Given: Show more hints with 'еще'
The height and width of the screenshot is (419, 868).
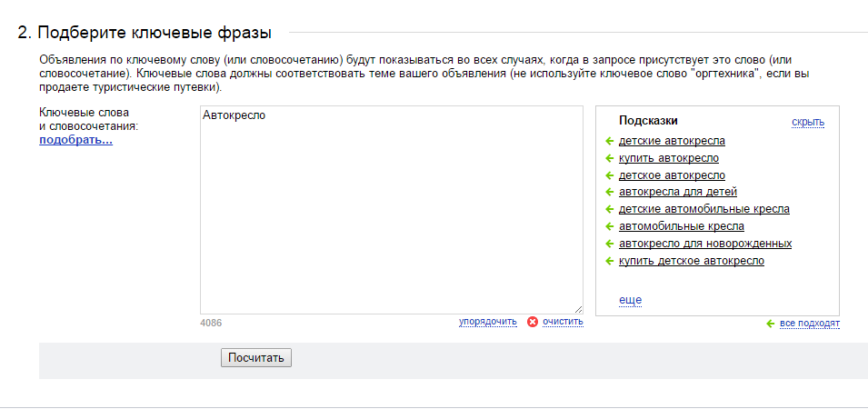Looking at the screenshot, I should tap(630, 300).
